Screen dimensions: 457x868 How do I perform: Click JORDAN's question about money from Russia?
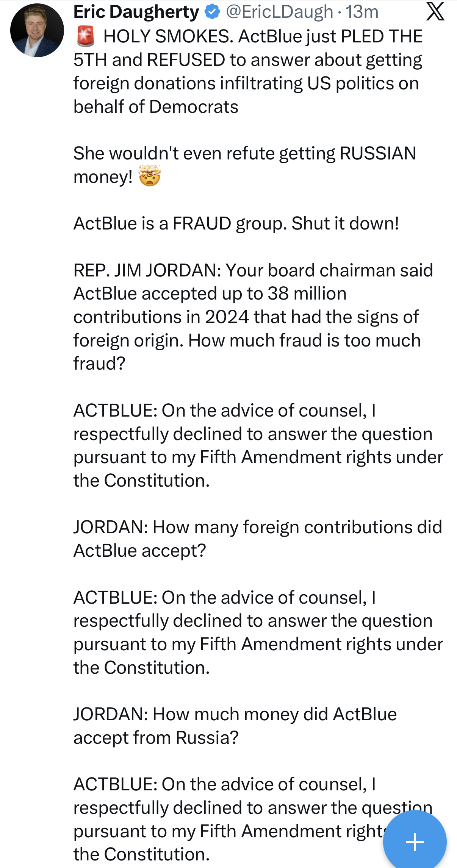click(x=235, y=726)
